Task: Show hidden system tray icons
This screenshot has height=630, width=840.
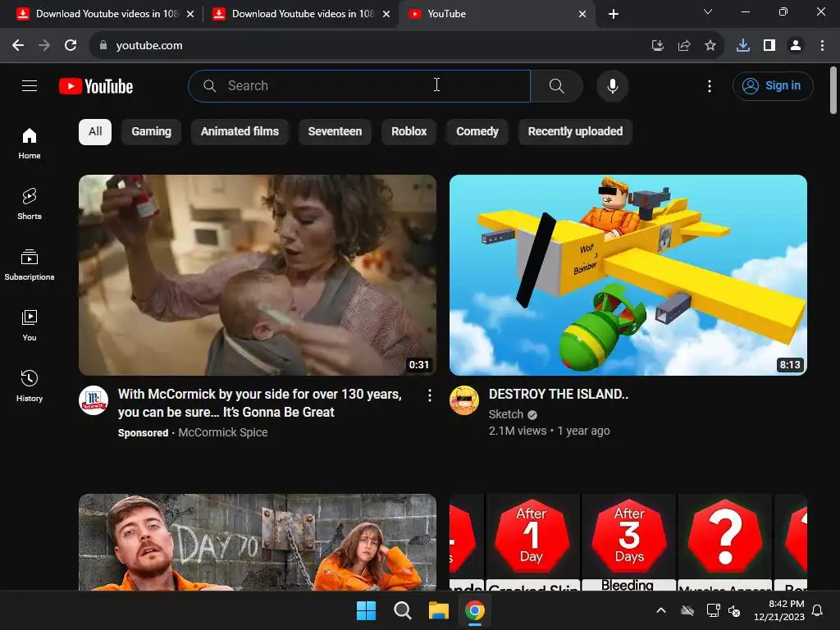Action: point(661,610)
